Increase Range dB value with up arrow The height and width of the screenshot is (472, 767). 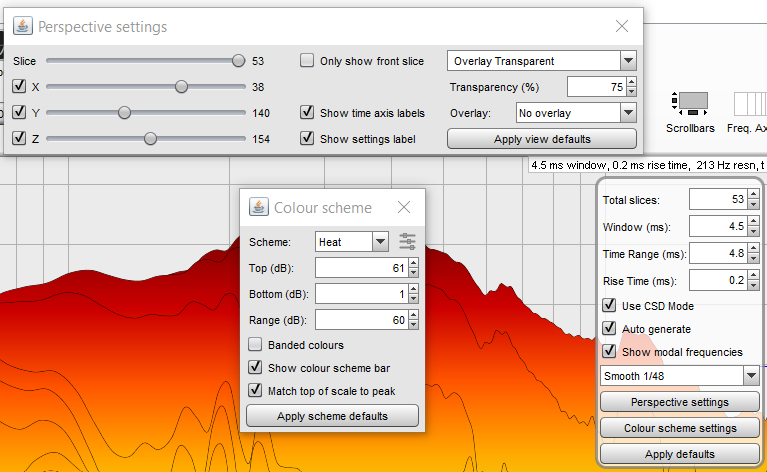(414, 315)
